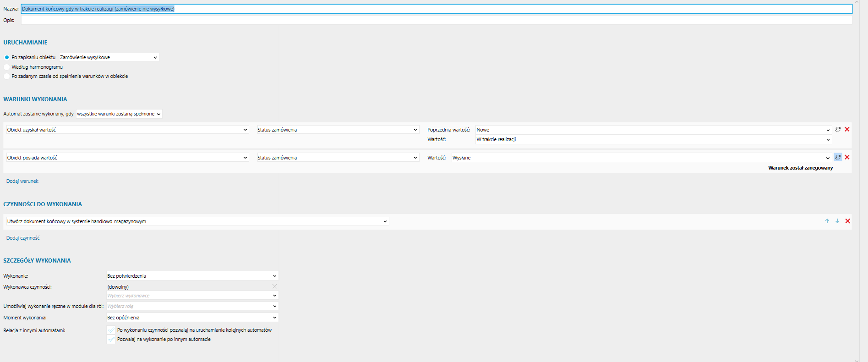Viewport: 868px width, 362px height.
Task: Delete the 'Obiekt uzyskał wartość' condition row
Action: (847, 130)
